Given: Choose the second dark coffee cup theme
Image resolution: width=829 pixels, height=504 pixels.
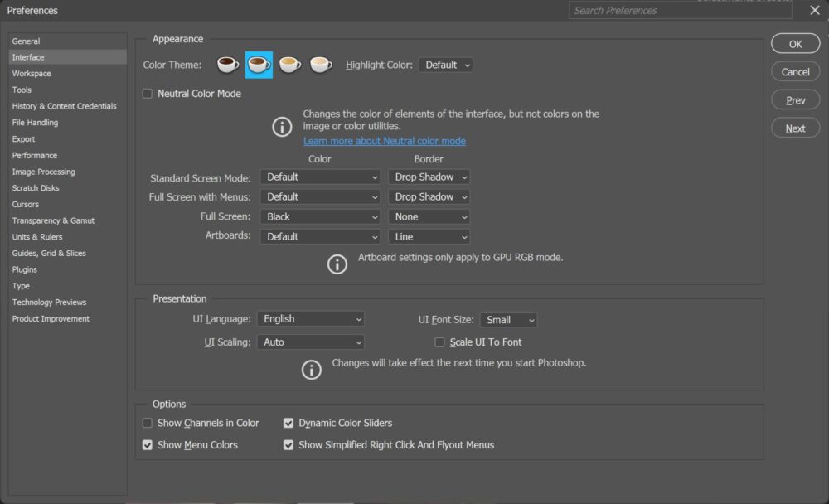Looking at the screenshot, I should pyautogui.click(x=259, y=64).
